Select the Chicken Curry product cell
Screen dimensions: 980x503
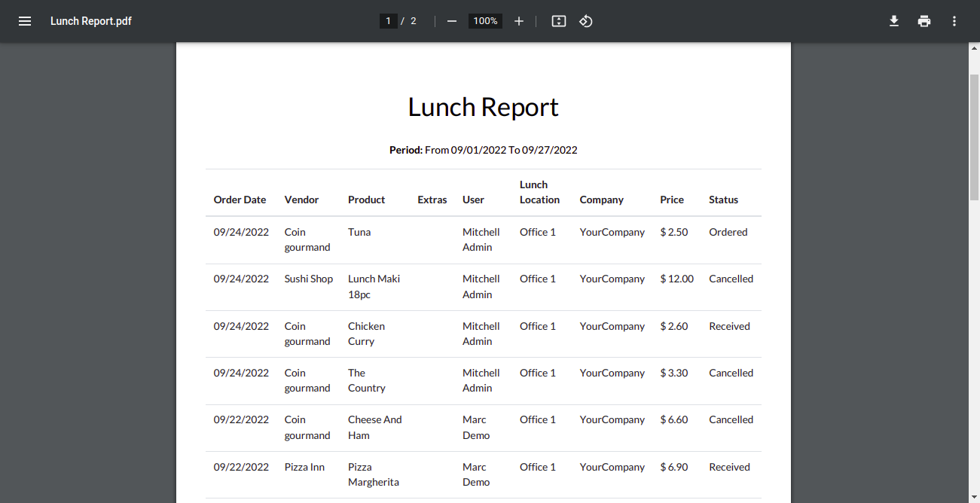tap(366, 334)
